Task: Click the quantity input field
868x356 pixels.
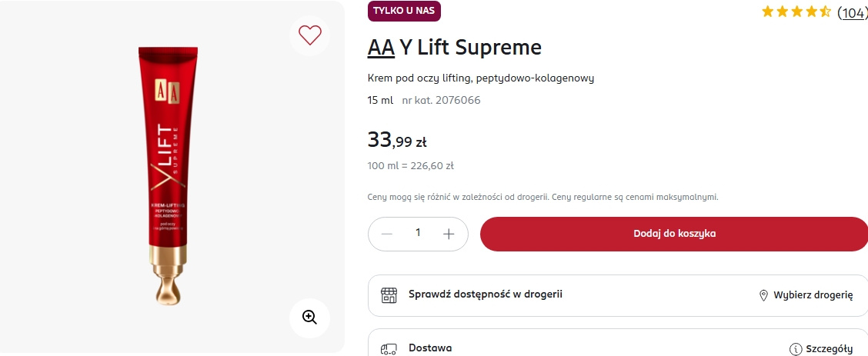Action: (418, 233)
